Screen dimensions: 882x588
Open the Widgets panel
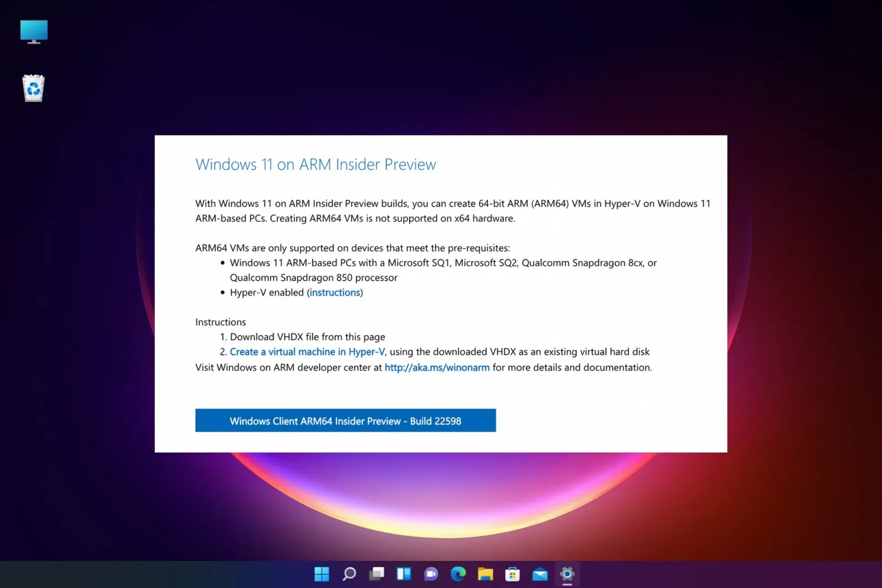tap(404, 574)
